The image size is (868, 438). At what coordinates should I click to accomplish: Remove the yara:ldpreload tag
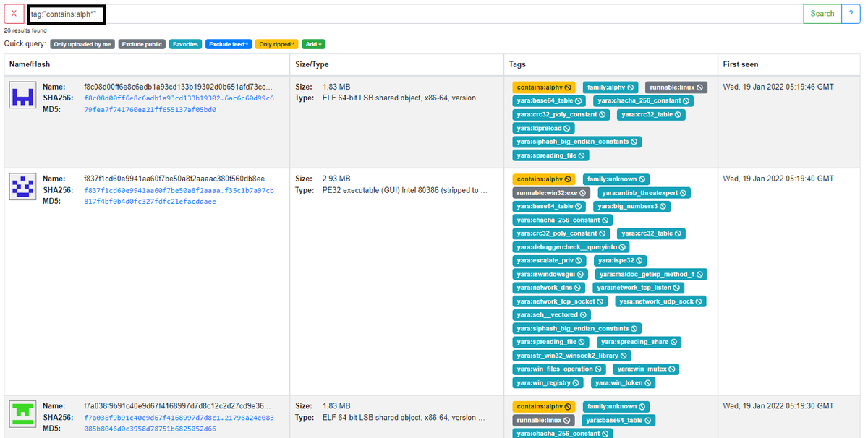tap(568, 129)
